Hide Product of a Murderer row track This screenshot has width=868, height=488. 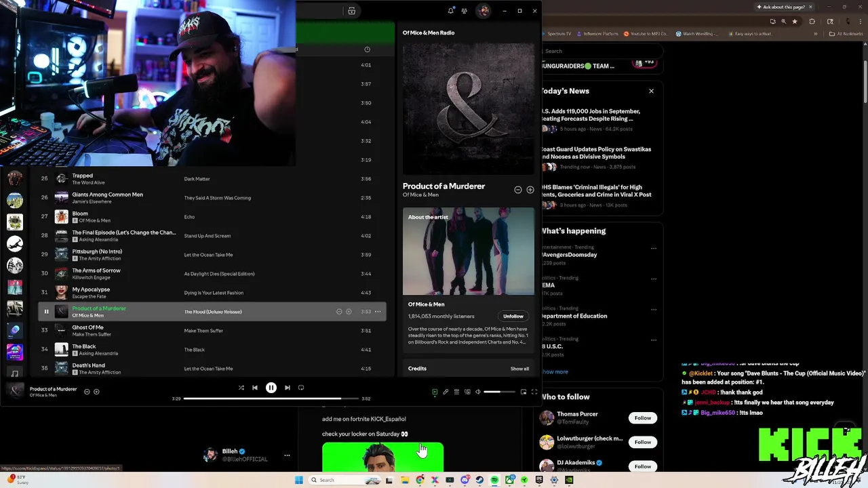[x=339, y=312]
